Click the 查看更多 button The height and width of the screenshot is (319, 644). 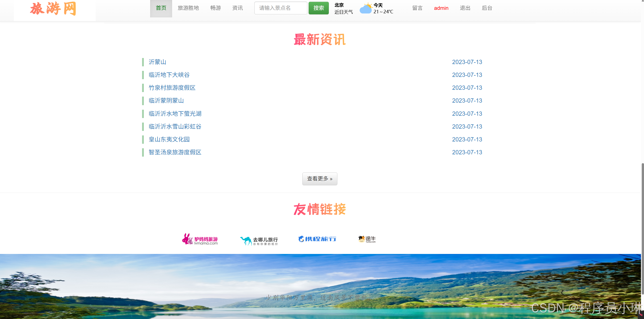click(319, 179)
